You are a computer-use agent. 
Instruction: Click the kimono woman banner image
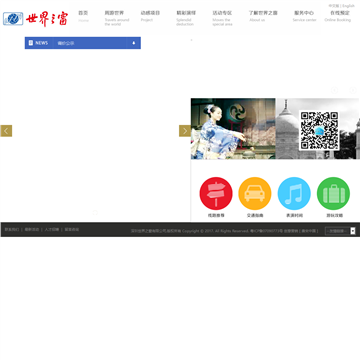click(x=233, y=128)
